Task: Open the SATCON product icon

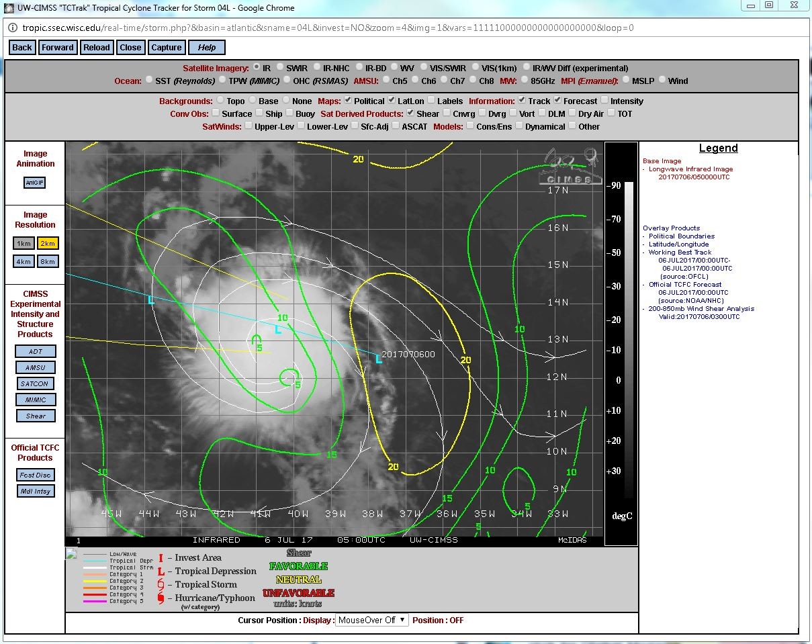Action: coord(36,383)
